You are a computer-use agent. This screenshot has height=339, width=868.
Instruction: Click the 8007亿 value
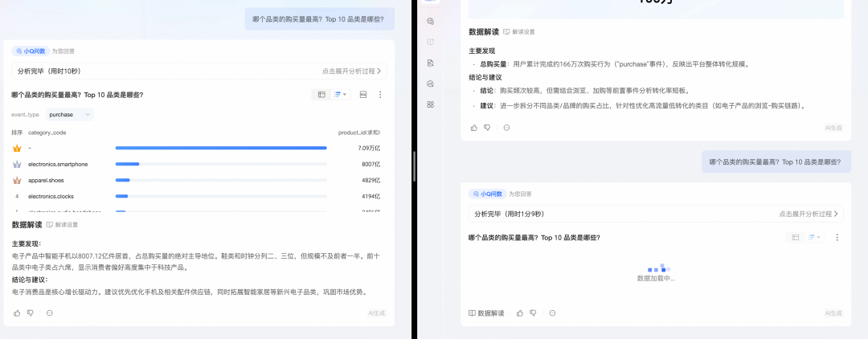(371, 164)
